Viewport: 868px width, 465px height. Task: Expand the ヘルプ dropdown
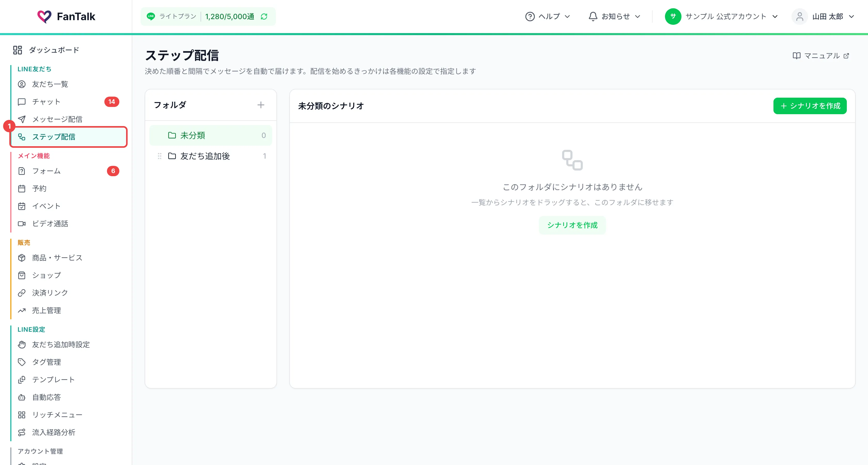548,17
